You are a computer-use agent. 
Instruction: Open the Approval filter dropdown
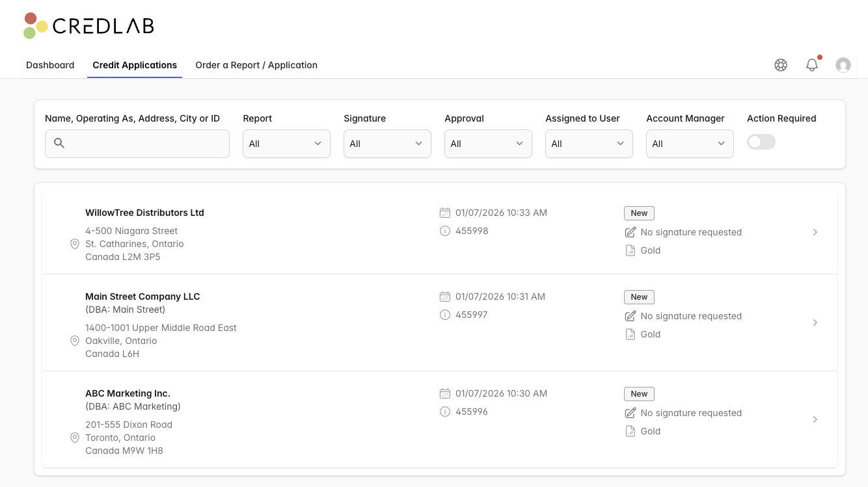coord(488,144)
